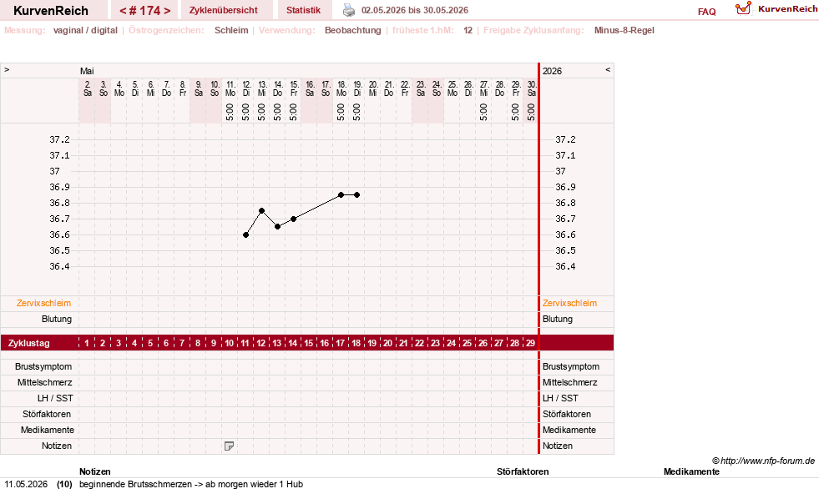This screenshot has height=504, width=819.
Task: Click the KurvenReich logo icon at top right
Action: (743, 8)
